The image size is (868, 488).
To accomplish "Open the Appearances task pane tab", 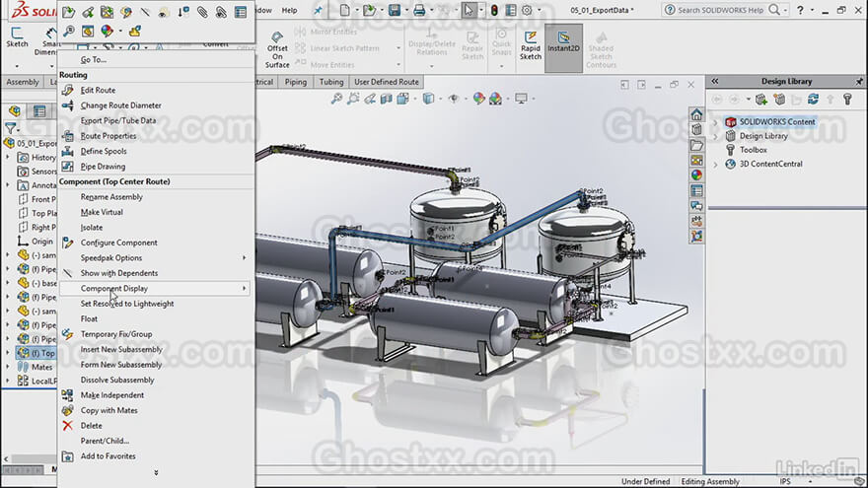I will [x=696, y=174].
